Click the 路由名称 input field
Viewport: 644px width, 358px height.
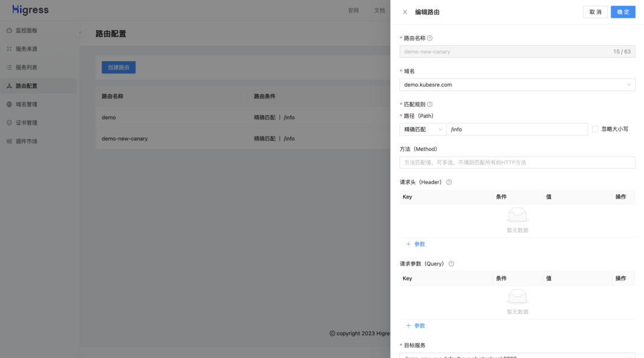[518, 52]
